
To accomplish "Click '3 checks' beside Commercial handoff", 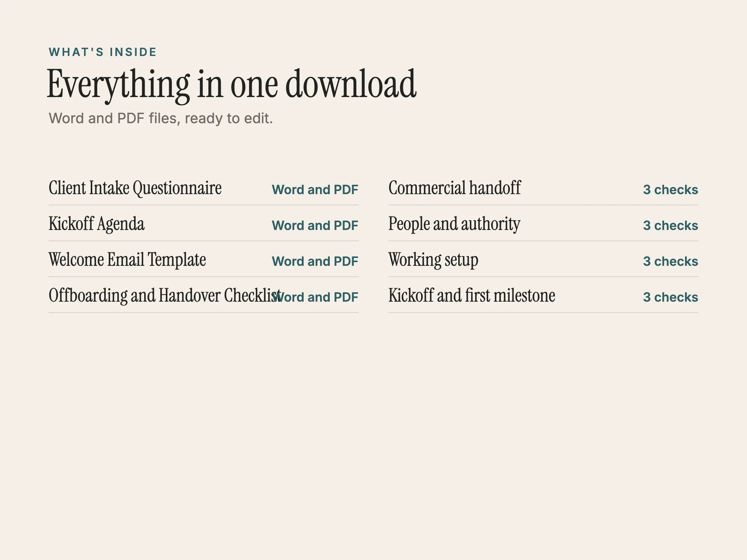I will (x=670, y=190).
